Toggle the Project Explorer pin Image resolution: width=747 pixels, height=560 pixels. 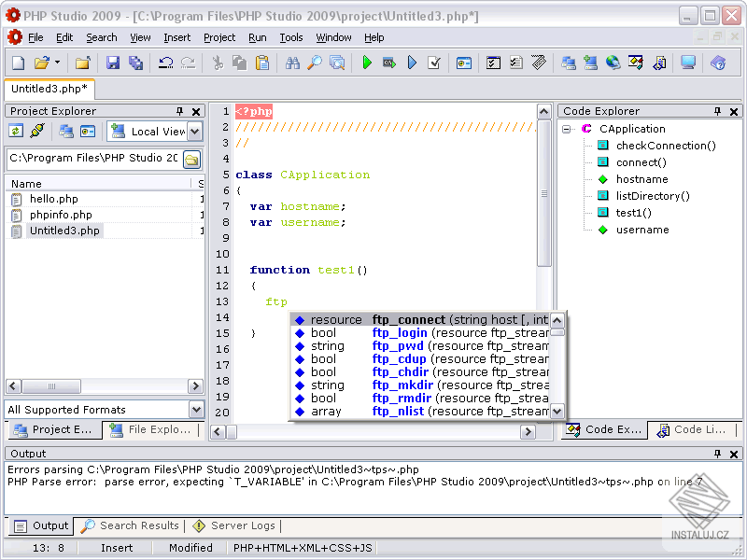(x=180, y=111)
